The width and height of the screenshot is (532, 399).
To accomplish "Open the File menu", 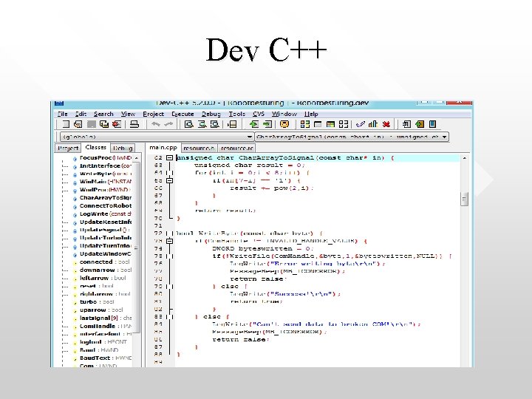I will click(x=63, y=114).
